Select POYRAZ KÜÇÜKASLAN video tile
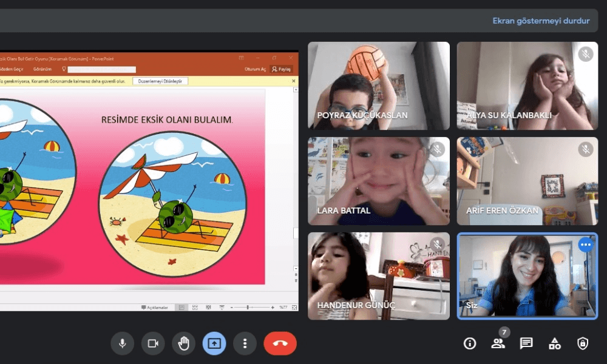 pyautogui.click(x=379, y=86)
